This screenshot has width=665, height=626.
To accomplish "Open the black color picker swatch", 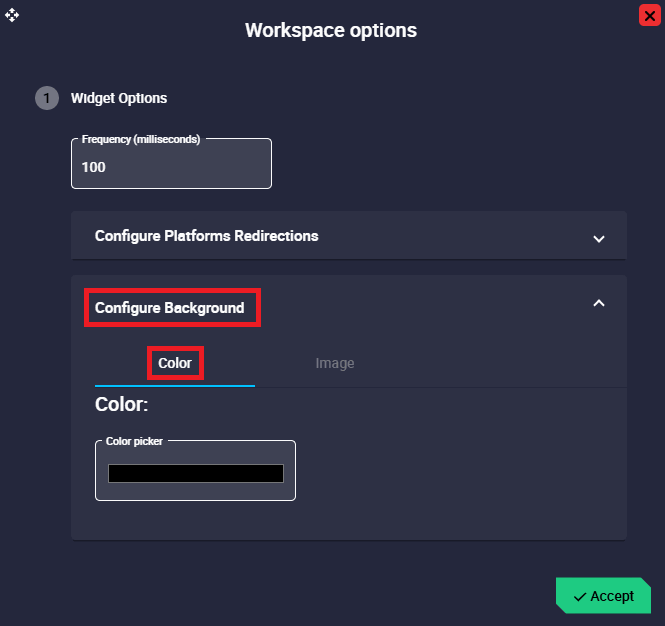I will [x=196, y=474].
